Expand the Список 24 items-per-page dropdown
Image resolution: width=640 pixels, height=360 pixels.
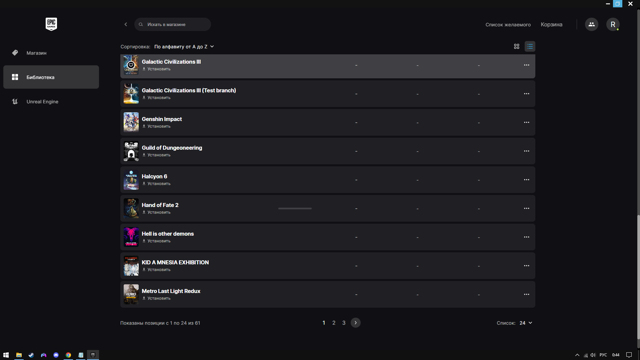tap(526, 323)
